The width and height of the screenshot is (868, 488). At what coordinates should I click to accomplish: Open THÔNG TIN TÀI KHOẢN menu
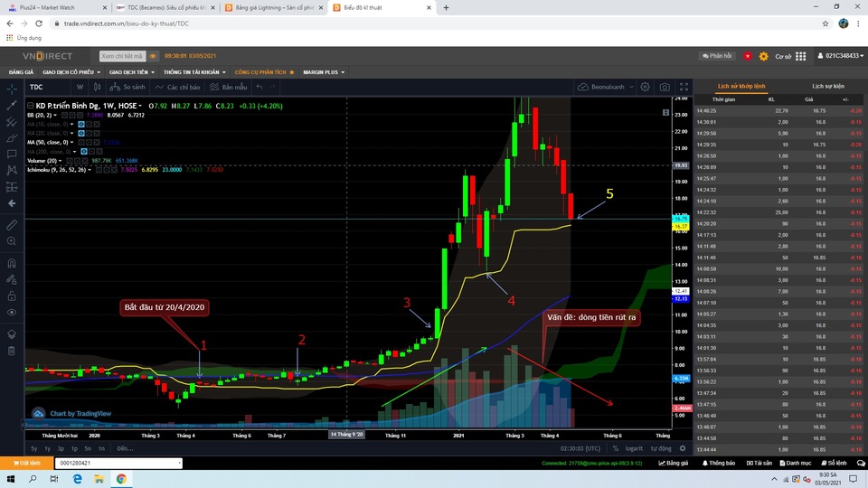194,72
